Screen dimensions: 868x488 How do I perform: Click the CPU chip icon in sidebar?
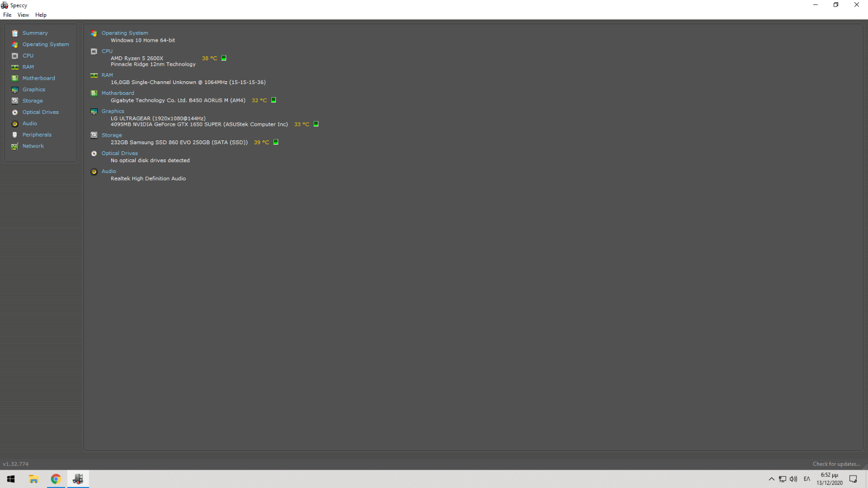15,56
